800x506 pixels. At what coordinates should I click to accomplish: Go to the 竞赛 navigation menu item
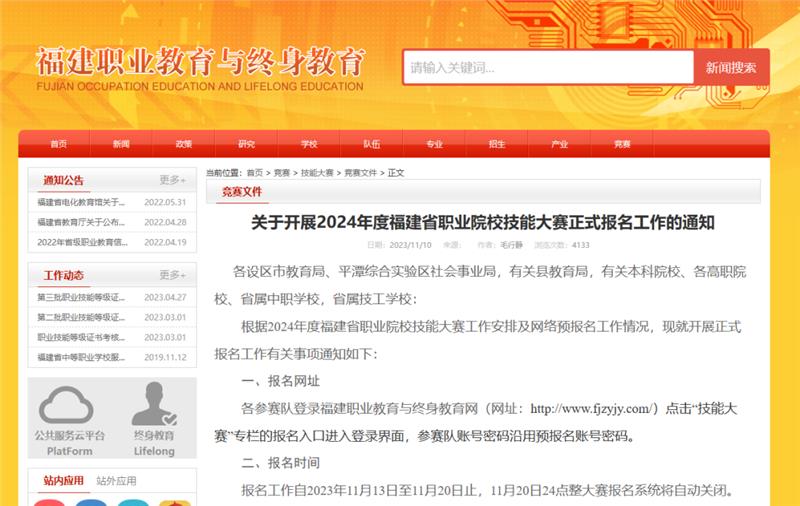(622, 144)
